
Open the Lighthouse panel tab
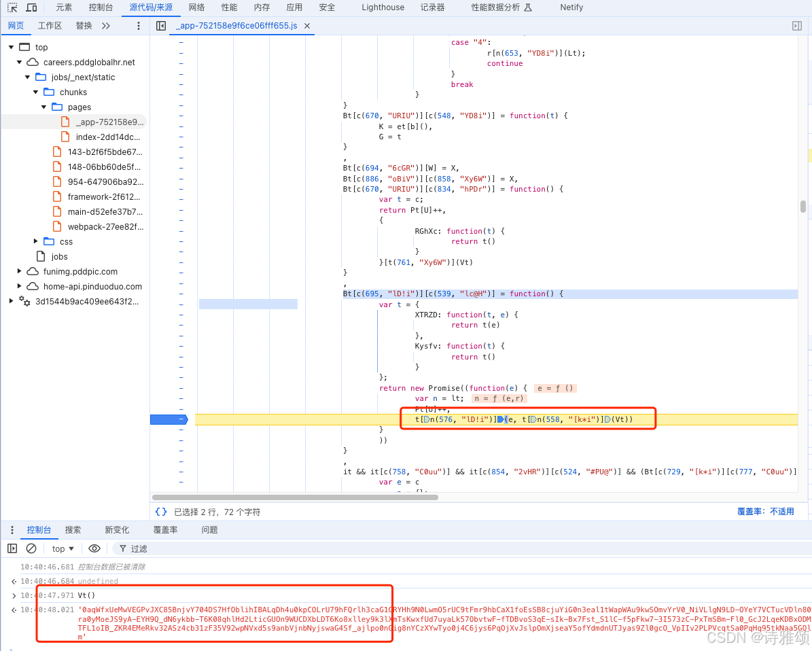(x=383, y=7)
